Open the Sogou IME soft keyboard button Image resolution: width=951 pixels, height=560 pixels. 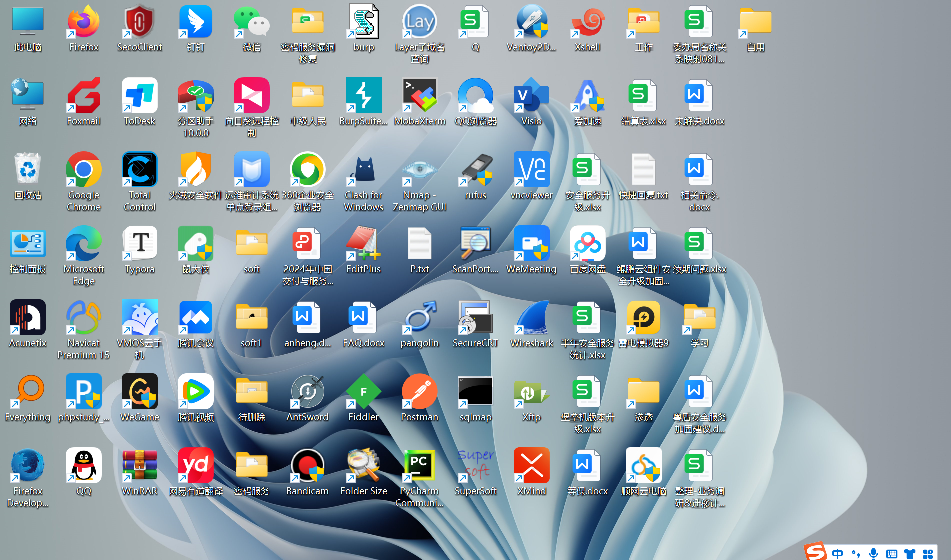point(892,553)
